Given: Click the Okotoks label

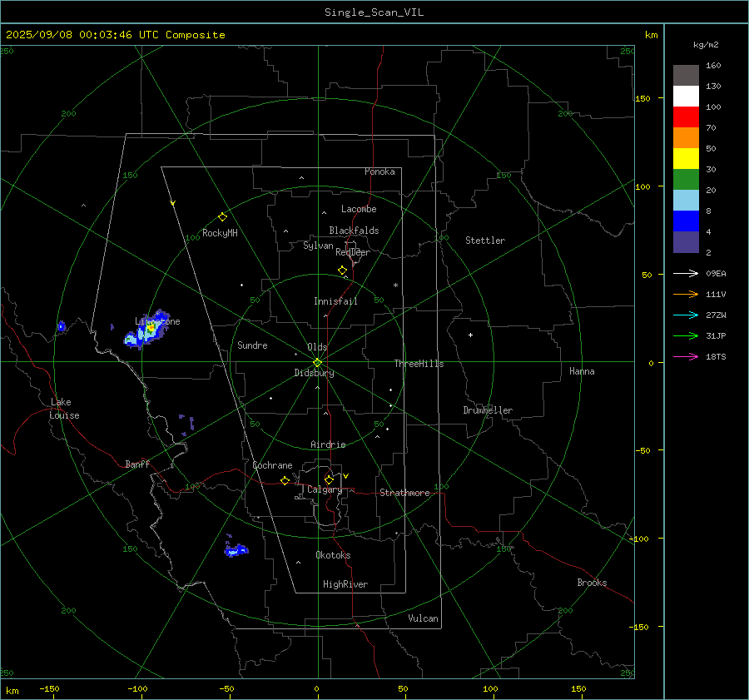Looking at the screenshot, I should [x=333, y=555].
